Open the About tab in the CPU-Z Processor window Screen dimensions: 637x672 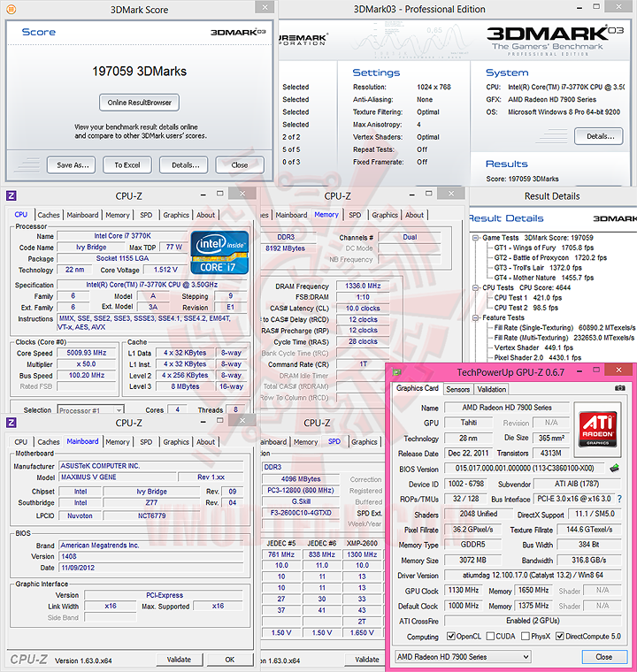point(205,215)
